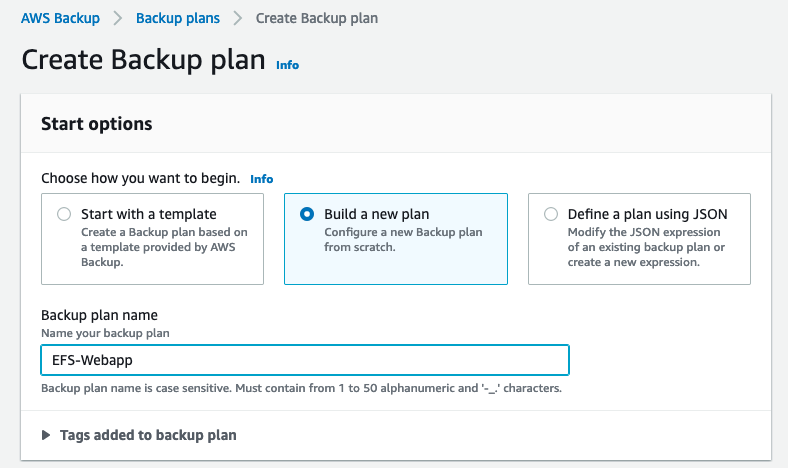Click the Create Backup plan breadcrumb text
The width and height of the screenshot is (788, 468).
[317, 18]
